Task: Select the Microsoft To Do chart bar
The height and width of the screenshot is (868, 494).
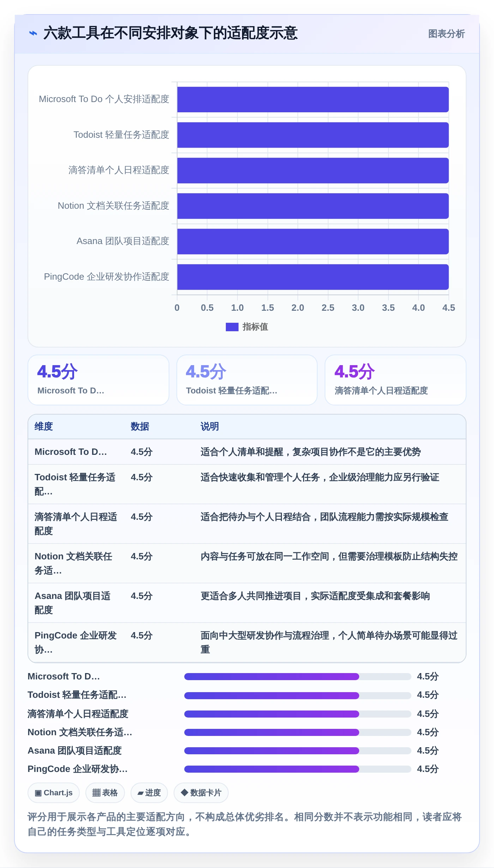Action: (x=313, y=100)
